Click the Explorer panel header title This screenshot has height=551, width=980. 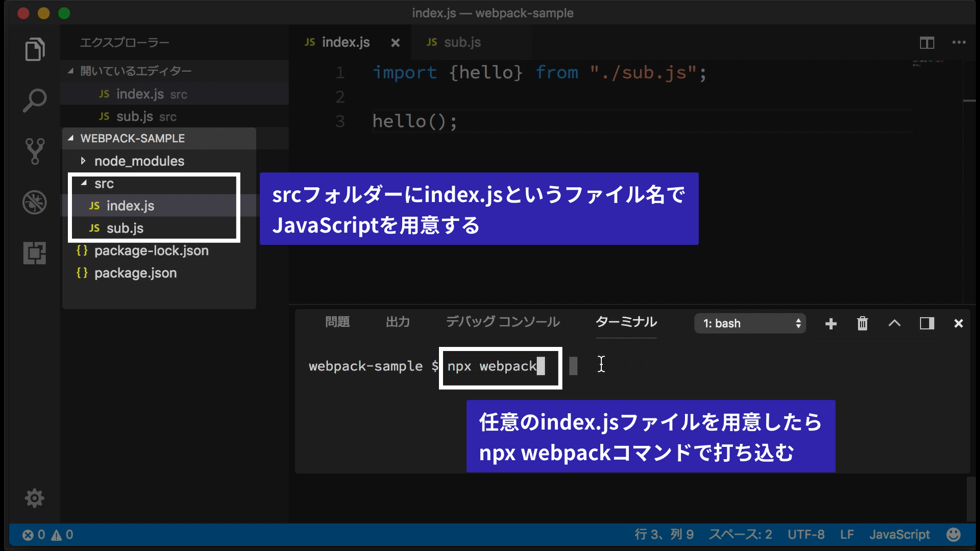tap(125, 43)
